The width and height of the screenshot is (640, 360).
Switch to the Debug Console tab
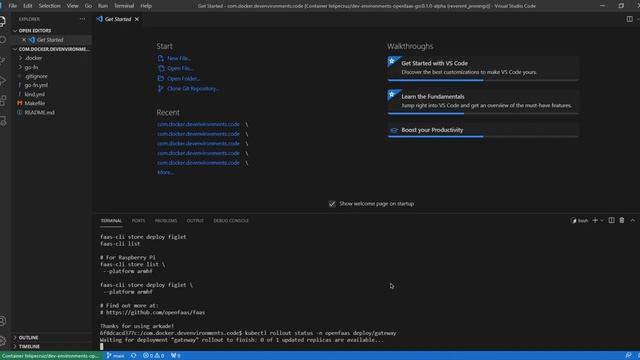231,220
